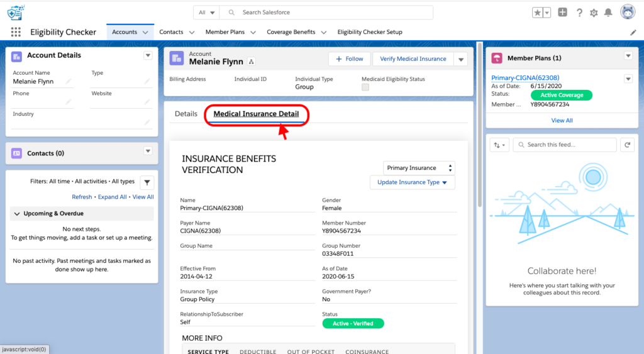Screen dimensions: 644x354
Task: Edit the Type field pencil icon
Action: (147, 81)
